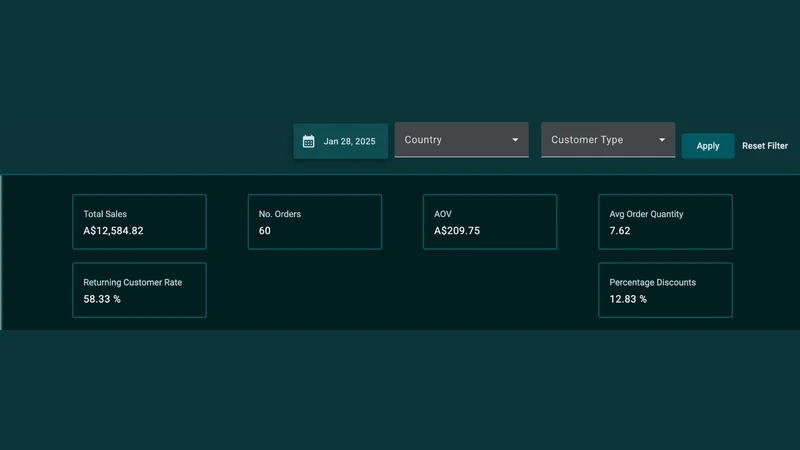The image size is (800, 450).
Task: Click Reset Filter
Action: coord(765,146)
